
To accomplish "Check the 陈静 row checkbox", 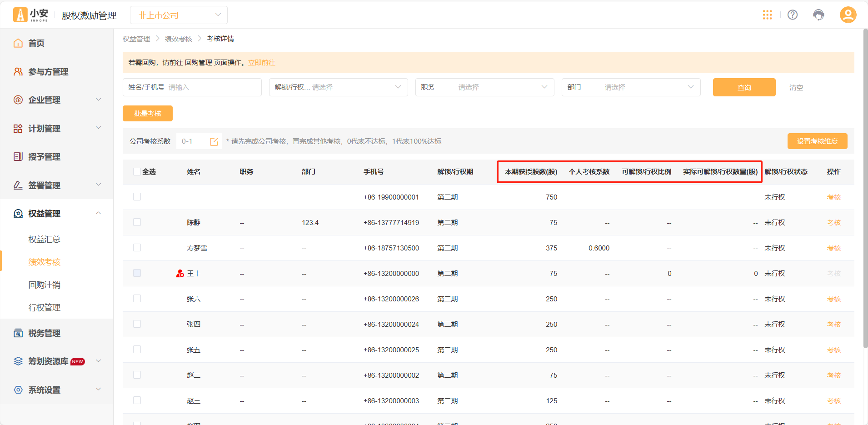I will (x=137, y=222).
